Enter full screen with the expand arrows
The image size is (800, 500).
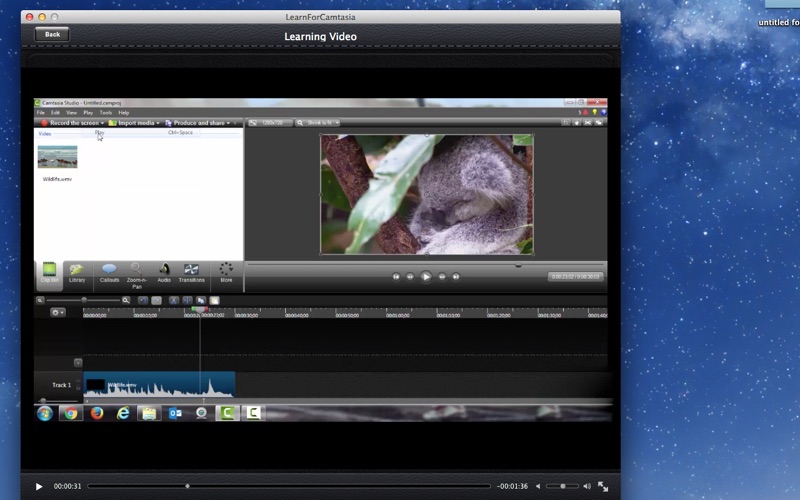[x=603, y=486]
